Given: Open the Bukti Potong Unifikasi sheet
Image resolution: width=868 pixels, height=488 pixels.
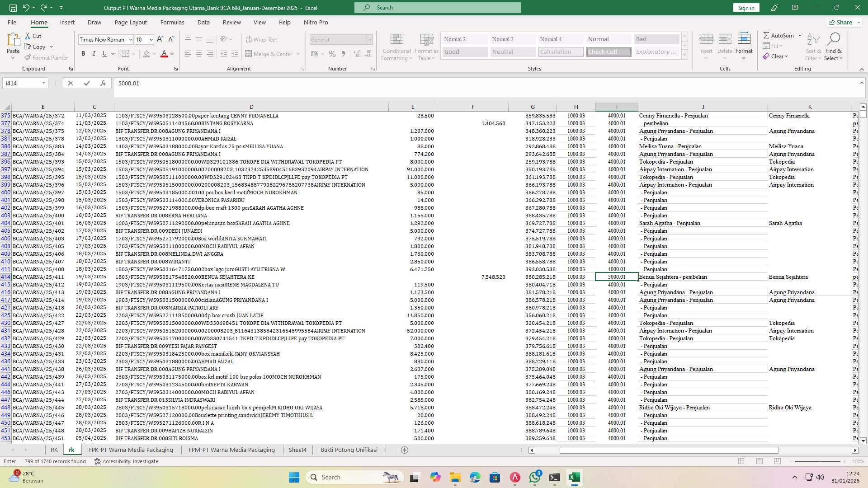Looking at the screenshot, I should [x=349, y=450].
